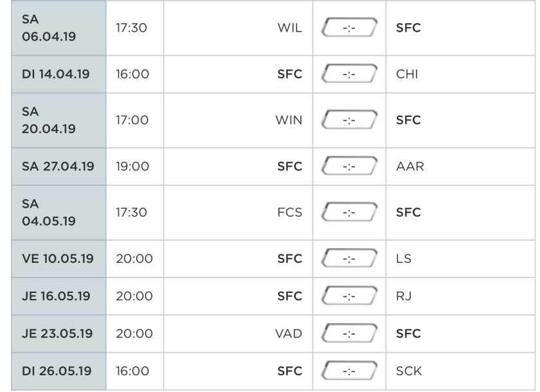This screenshot has height=392, width=540.
Task: Select the DI 26.05.19 date cell
Action: point(59,371)
